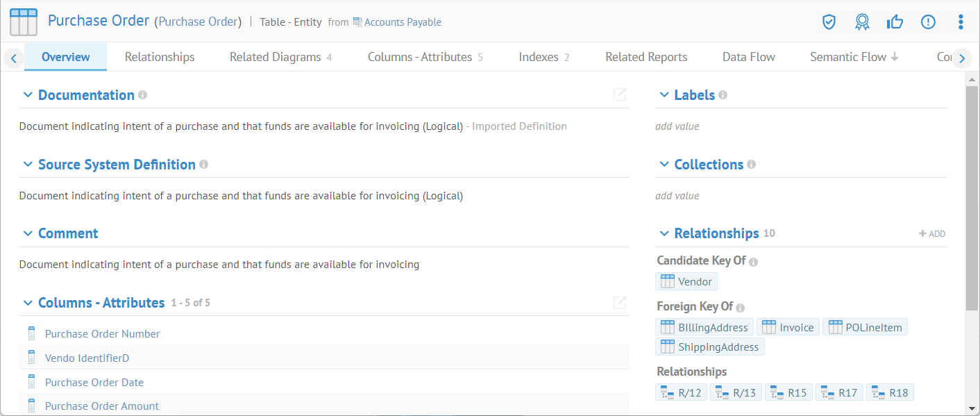Open the Accounts Payable link

coord(403,22)
